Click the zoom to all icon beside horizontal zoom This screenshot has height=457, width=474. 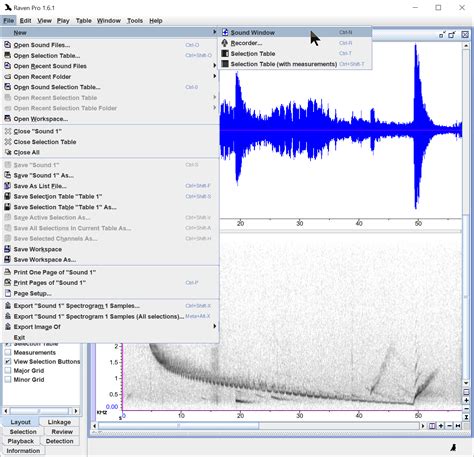click(458, 426)
